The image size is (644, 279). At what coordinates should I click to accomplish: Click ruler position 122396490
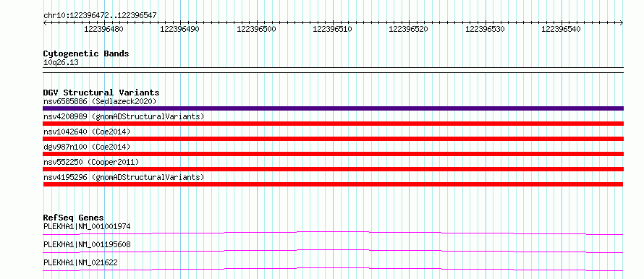(x=179, y=29)
